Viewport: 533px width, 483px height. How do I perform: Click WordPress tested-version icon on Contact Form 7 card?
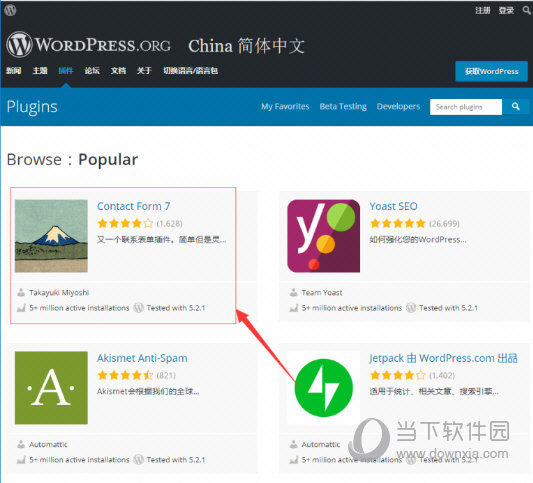pyautogui.click(x=138, y=308)
